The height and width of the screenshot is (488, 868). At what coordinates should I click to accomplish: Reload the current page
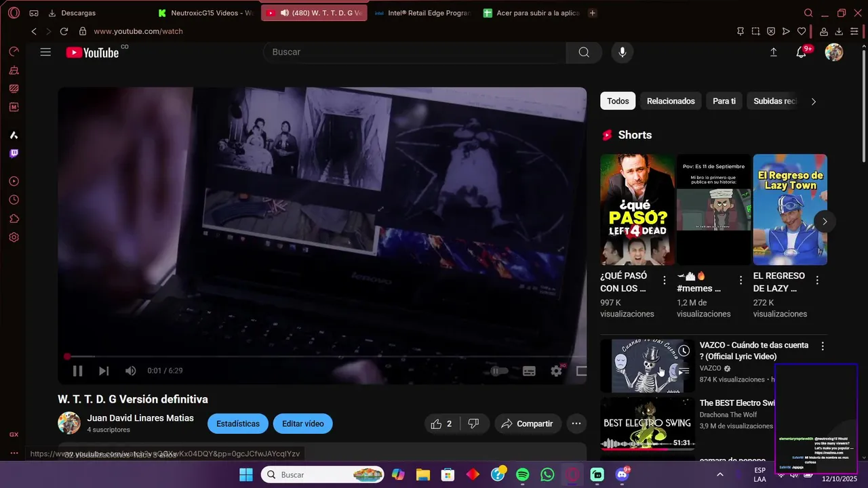pos(64,31)
